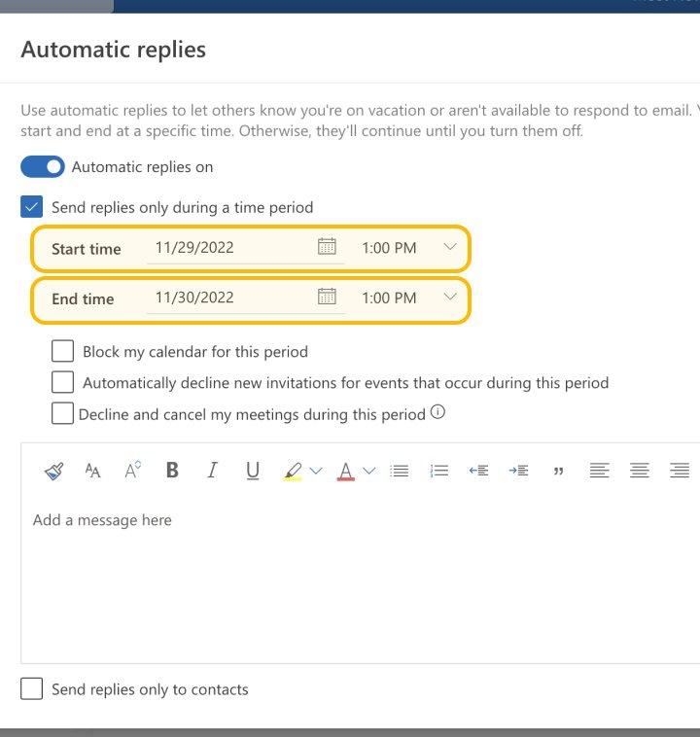700x737 pixels.
Task: Expand the End time hour dropdown
Action: [450, 297]
